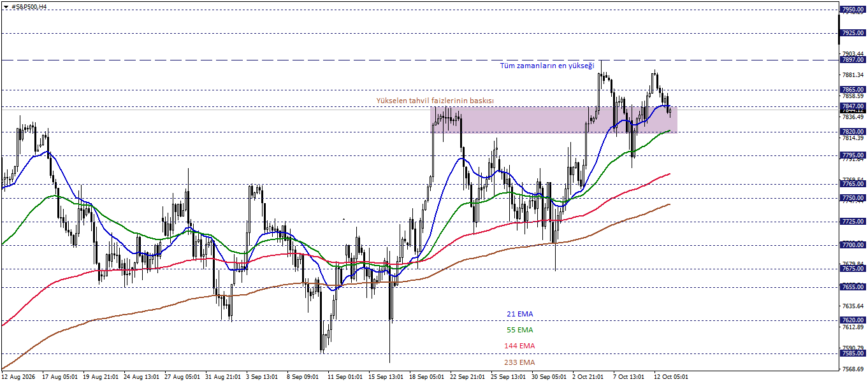Click the 144 EMA legend label
Viewport: 868px width, 384px height.
tap(519, 346)
